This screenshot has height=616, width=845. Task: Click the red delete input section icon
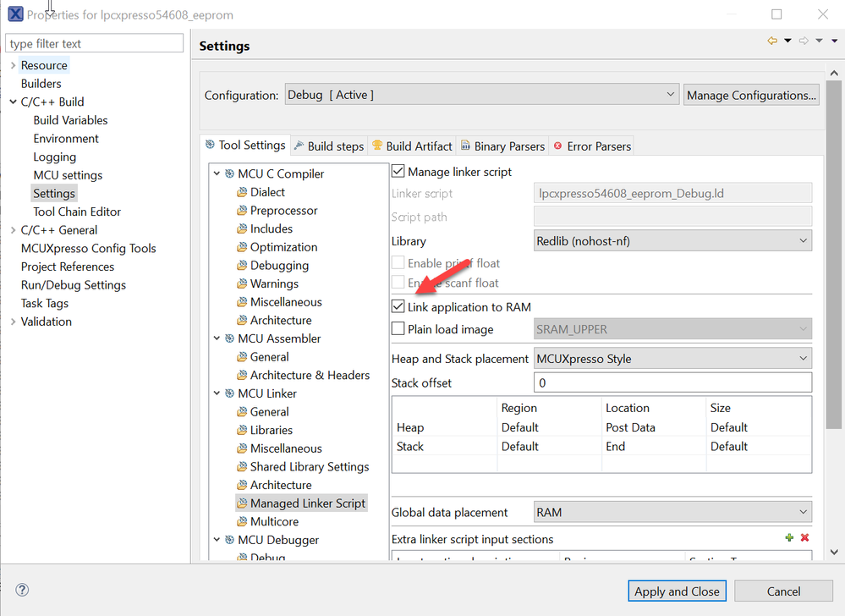[x=804, y=538]
